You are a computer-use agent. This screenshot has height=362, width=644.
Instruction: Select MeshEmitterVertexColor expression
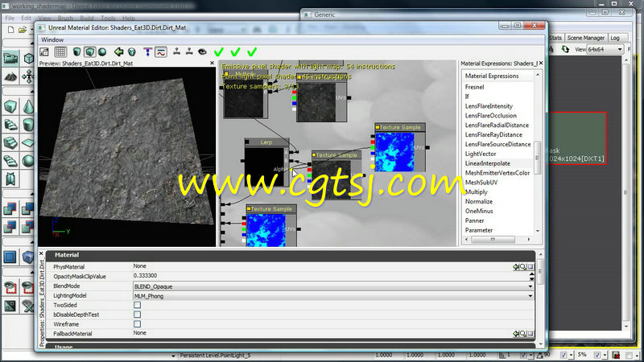click(497, 173)
